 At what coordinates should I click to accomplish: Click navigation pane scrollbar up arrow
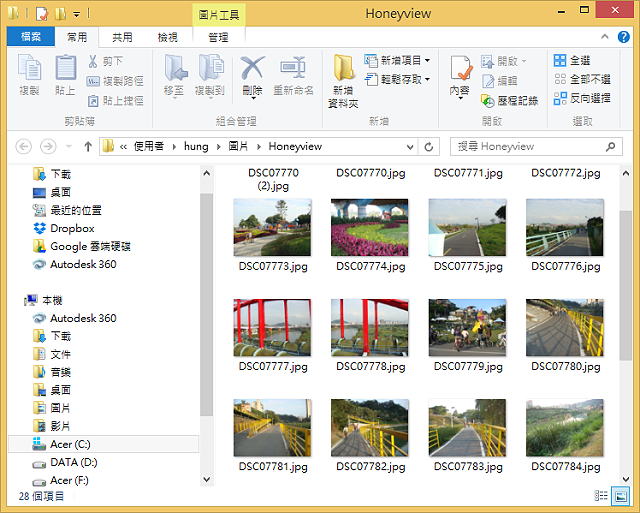(x=207, y=173)
